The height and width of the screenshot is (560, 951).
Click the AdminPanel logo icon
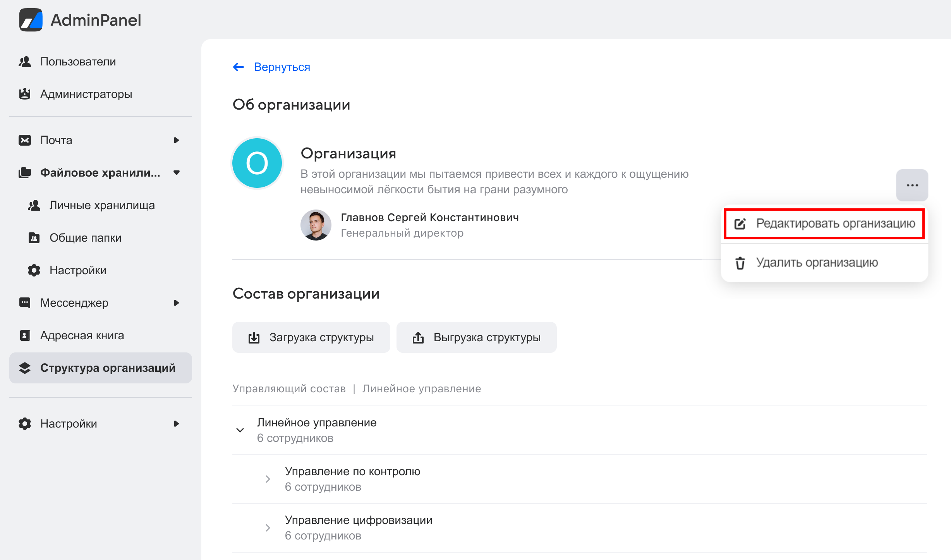tap(31, 20)
